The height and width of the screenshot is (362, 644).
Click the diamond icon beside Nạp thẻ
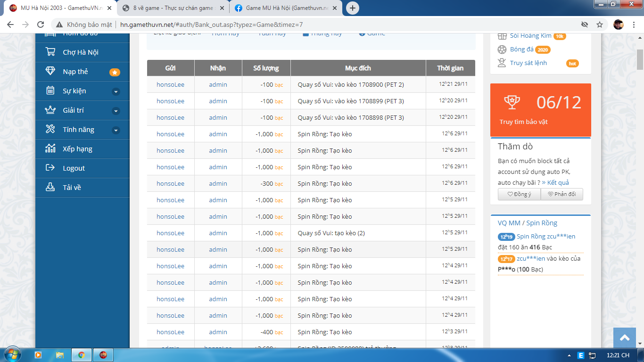pos(50,72)
